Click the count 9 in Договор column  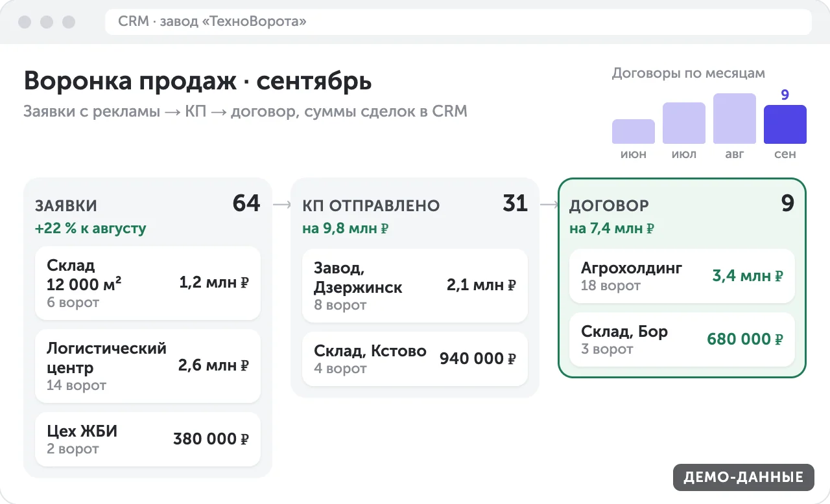(788, 203)
